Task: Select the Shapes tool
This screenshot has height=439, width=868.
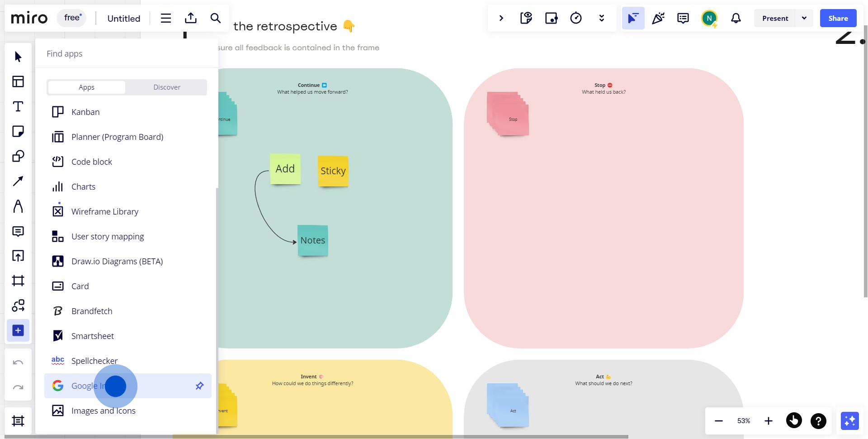Action: coord(18,156)
